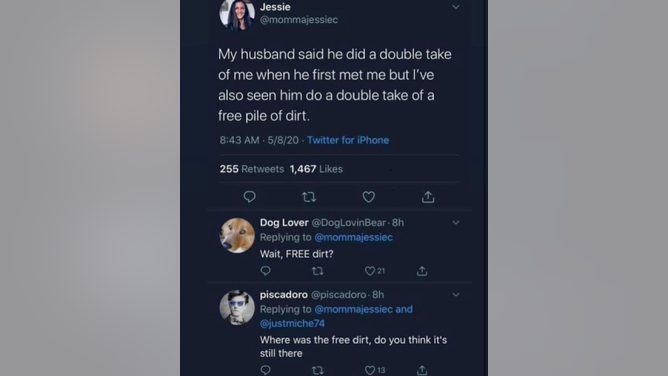Open options chevron on piscadoro's reply
The image size is (668, 376).
tap(456, 294)
